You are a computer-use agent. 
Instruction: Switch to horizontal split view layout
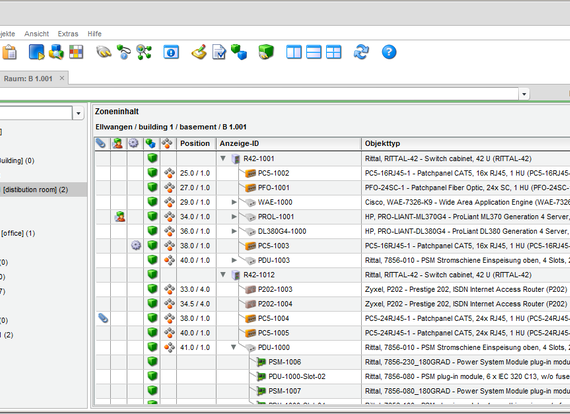[x=314, y=52]
